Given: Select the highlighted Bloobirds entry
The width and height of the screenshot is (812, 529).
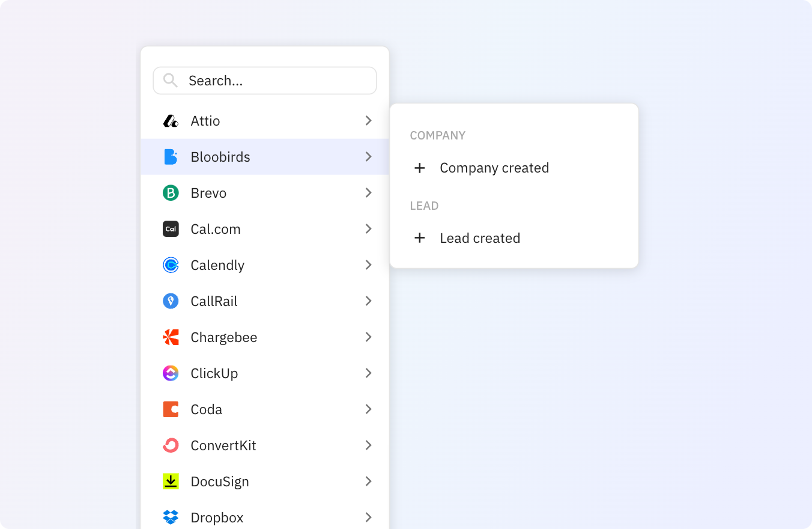Looking at the screenshot, I should pyautogui.click(x=265, y=157).
